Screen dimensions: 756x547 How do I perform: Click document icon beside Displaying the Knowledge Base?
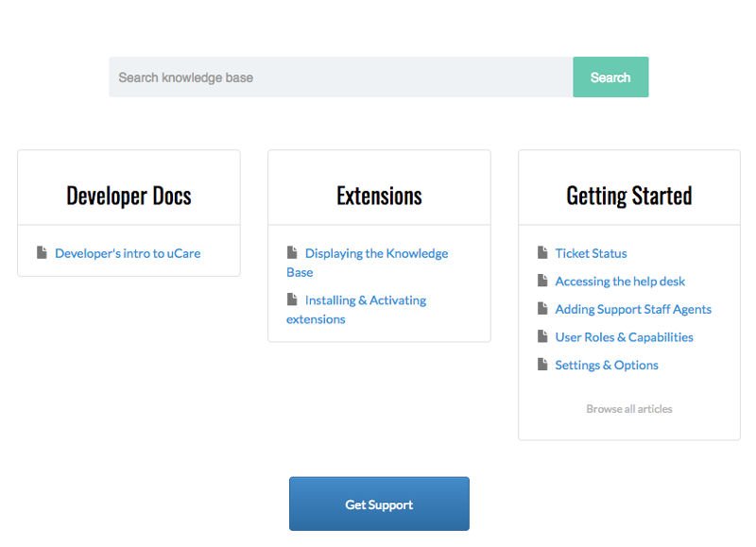pyautogui.click(x=292, y=252)
